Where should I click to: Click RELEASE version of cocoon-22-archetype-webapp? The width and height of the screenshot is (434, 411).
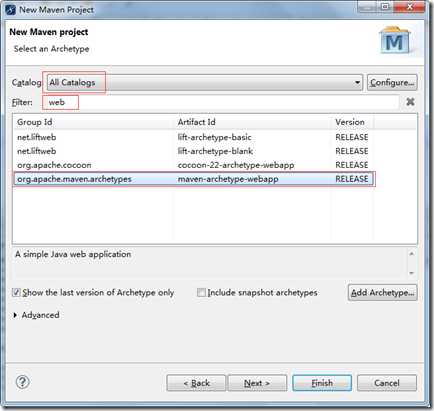pos(352,165)
